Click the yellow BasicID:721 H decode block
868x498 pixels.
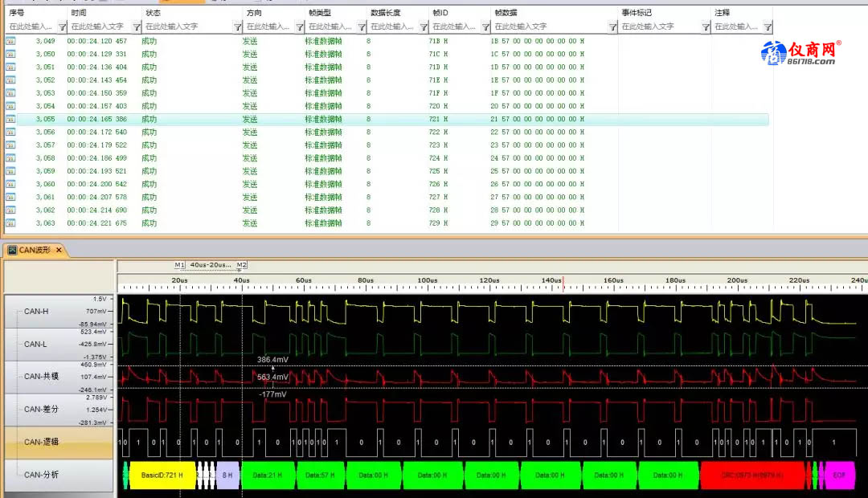(162, 475)
